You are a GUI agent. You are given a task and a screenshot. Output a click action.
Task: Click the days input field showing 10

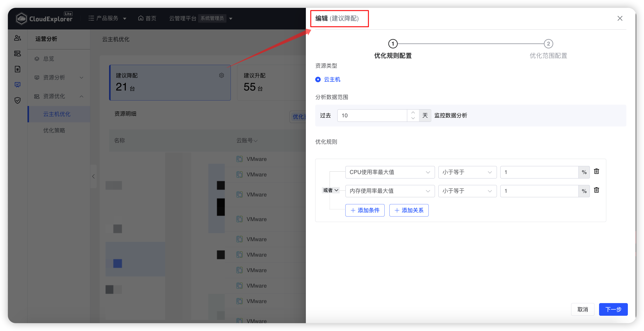pos(372,115)
